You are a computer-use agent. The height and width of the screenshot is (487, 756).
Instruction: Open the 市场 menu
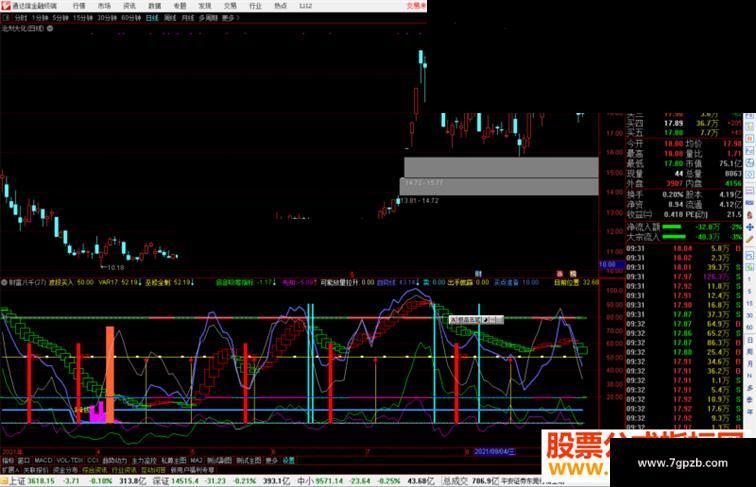(x=104, y=6)
